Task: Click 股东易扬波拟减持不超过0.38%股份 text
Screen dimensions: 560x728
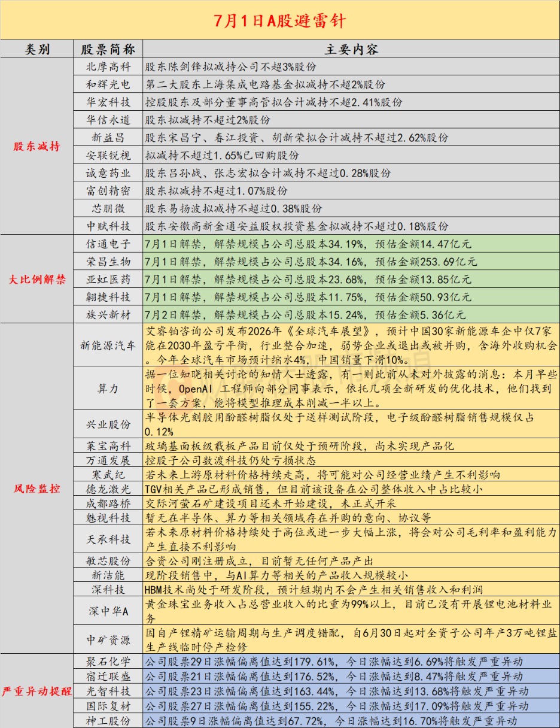Action: [233, 208]
